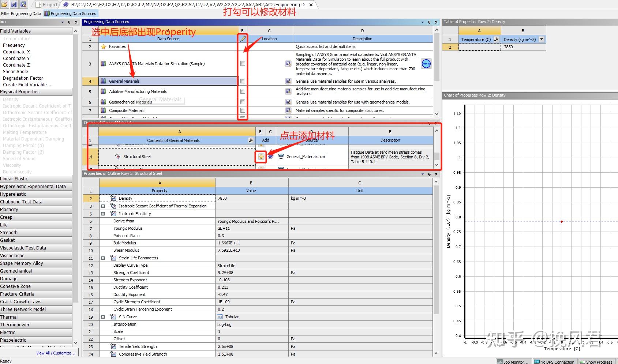The width and height of the screenshot is (618, 364).
Task: Click the browse location icon for Additive Manufacturing Materials
Action: 288,91
